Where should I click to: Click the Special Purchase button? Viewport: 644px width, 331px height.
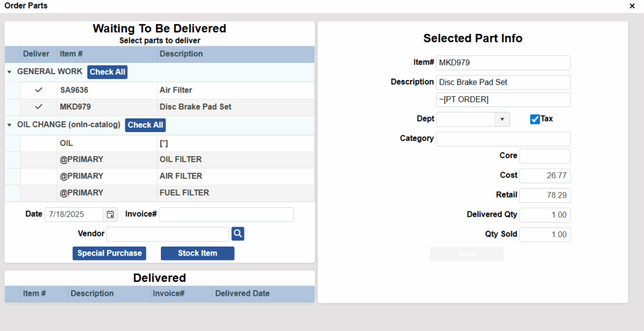109,254
